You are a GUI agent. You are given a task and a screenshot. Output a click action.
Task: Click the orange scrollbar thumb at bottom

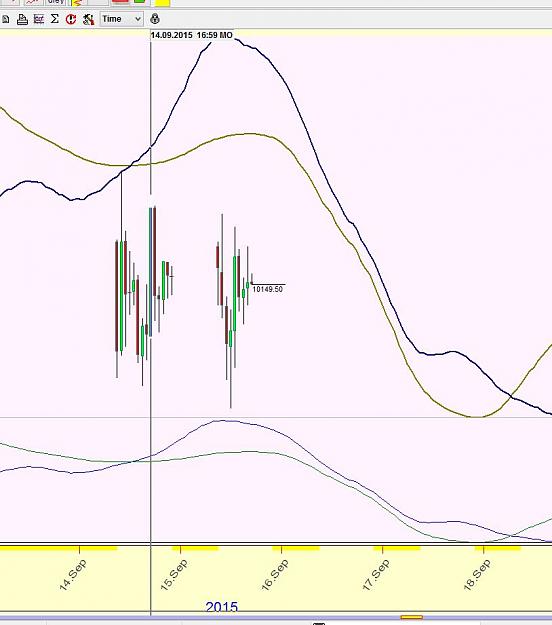pos(412,617)
